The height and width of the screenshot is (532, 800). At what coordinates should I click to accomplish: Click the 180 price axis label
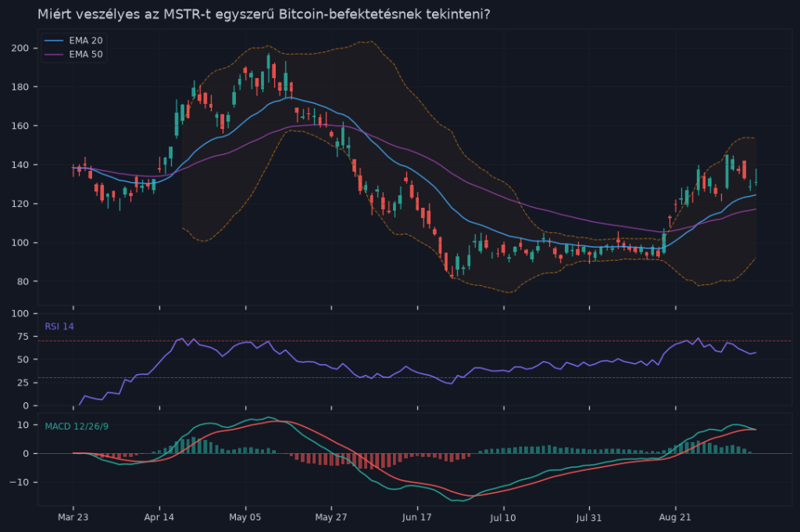click(20, 87)
